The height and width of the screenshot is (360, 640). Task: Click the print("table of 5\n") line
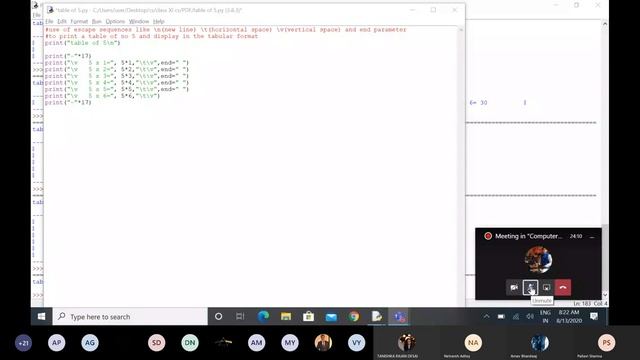pyautogui.click(x=82, y=43)
